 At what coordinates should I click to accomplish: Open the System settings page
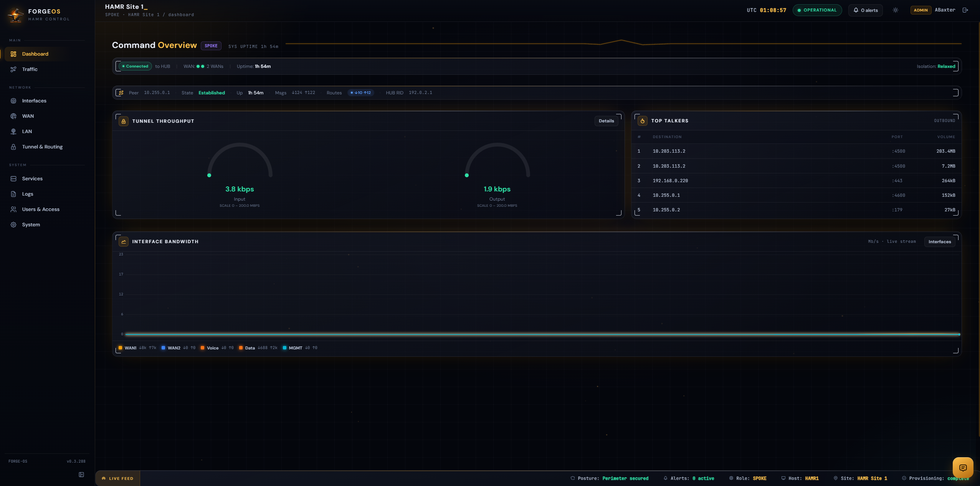47,225
